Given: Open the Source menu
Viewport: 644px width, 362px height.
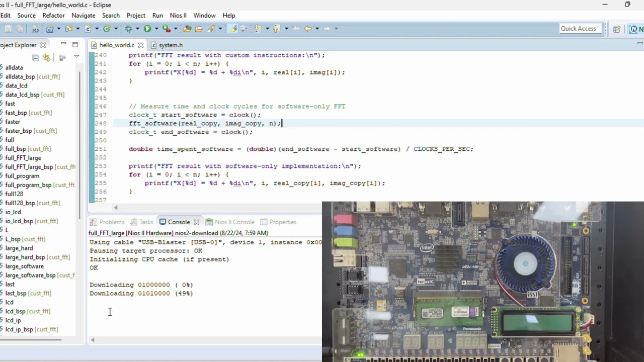Looking at the screenshot, I should [26, 16].
